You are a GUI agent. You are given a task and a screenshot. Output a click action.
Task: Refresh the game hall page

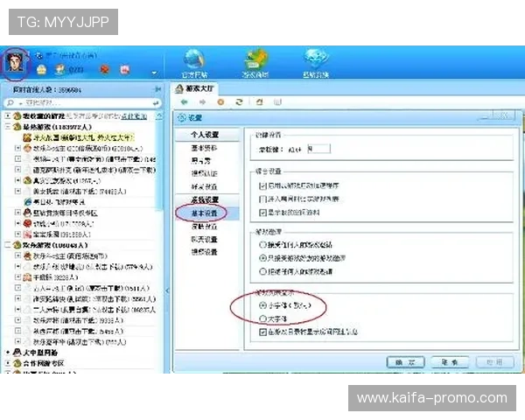(x=239, y=101)
